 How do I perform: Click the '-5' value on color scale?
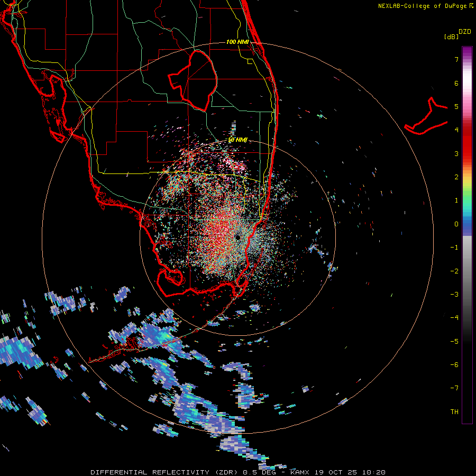[x=454, y=342]
